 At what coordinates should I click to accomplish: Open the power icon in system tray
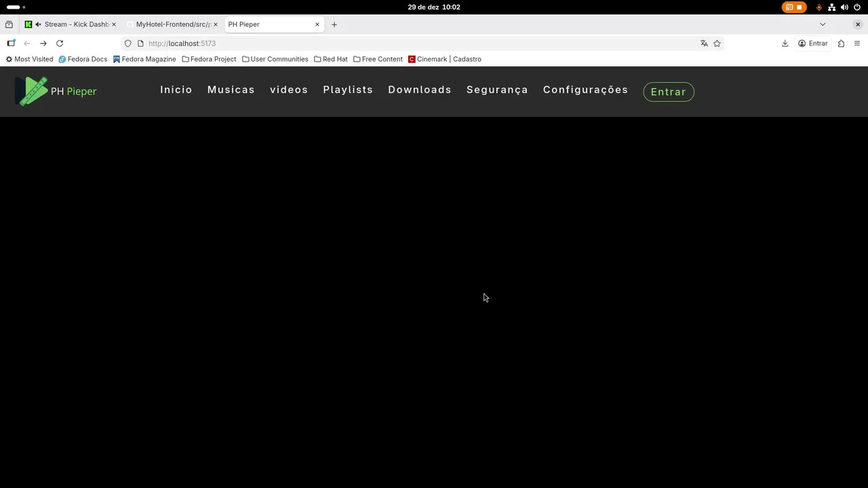pyautogui.click(x=857, y=7)
